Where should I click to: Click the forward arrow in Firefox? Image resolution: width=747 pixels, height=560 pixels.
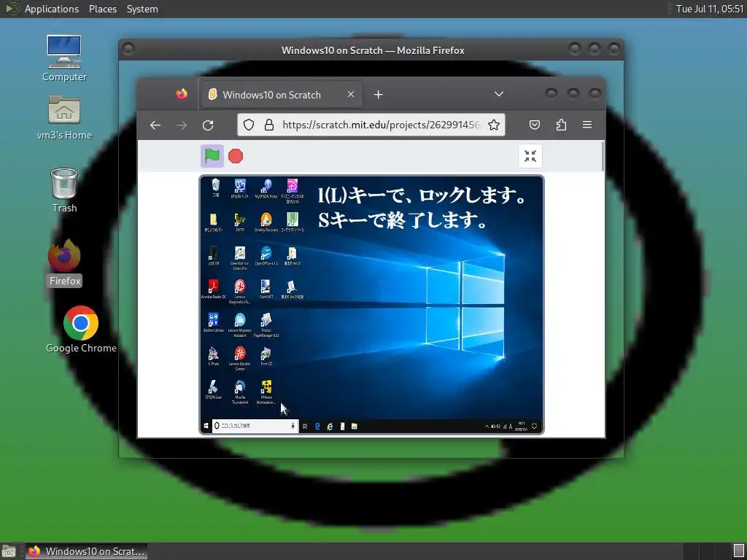click(182, 125)
